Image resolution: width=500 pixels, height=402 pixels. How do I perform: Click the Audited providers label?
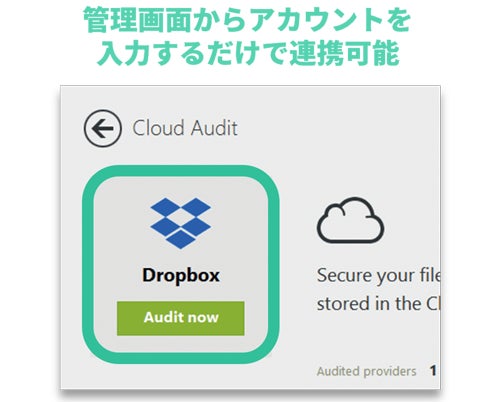pos(366,371)
